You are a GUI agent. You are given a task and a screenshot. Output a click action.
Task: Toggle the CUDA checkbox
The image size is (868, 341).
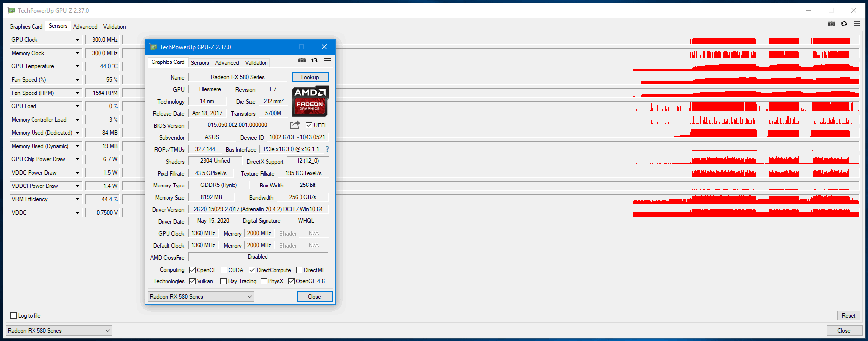coord(224,270)
